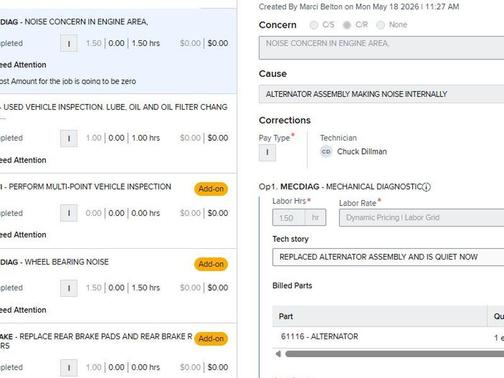Open pay type box on USED VEHICLE INSPECTION job
504x378 pixels.
pos(69,138)
